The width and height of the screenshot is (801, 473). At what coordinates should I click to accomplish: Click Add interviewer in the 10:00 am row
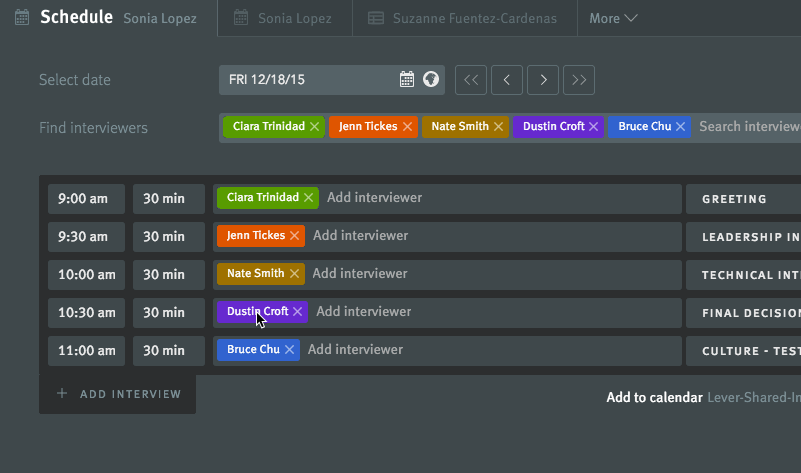[360, 274]
